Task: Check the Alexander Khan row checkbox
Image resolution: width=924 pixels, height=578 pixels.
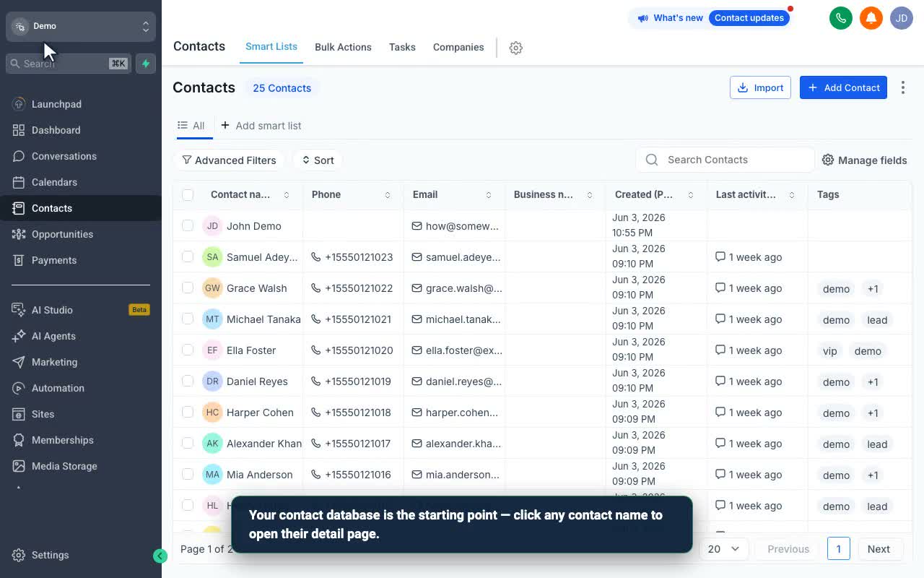Action: coord(188,443)
